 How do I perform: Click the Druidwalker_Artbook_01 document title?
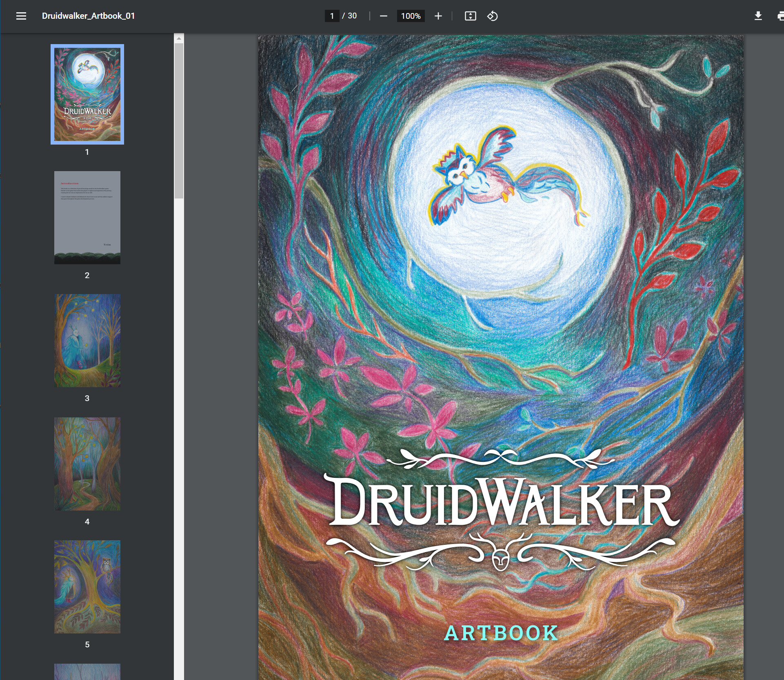click(88, 16)
